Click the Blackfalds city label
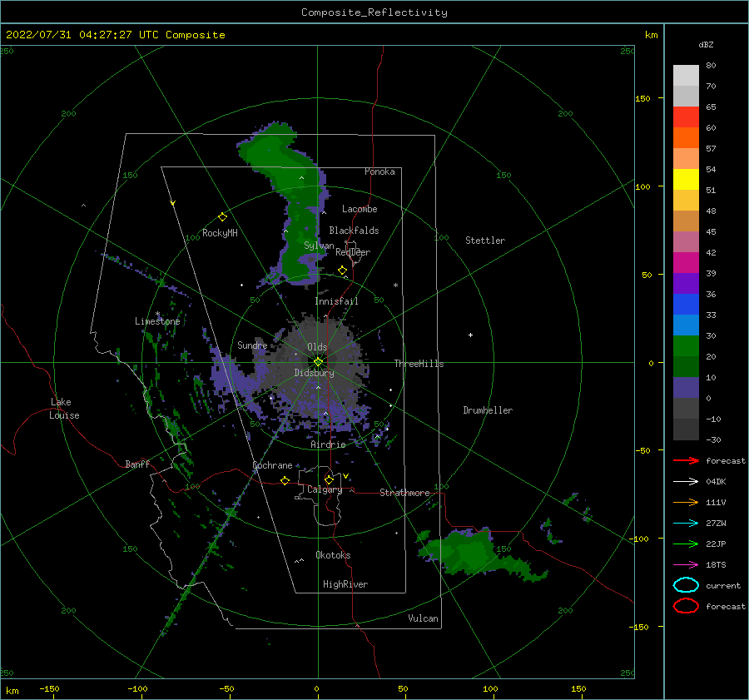749x700 pixels. click(354, 231)
